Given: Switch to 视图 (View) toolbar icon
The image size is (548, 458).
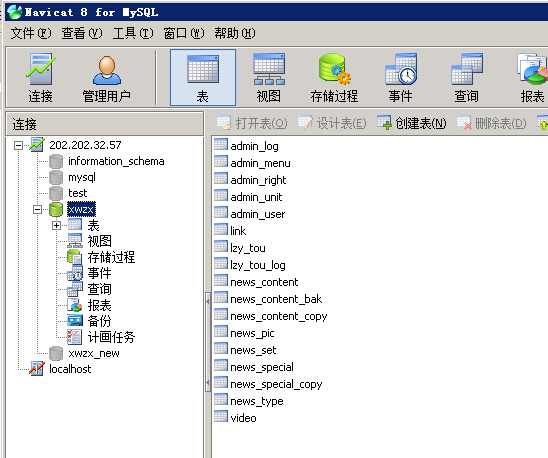Looking at the screenshot, I should pyautogui.click(x=269, y=78).
